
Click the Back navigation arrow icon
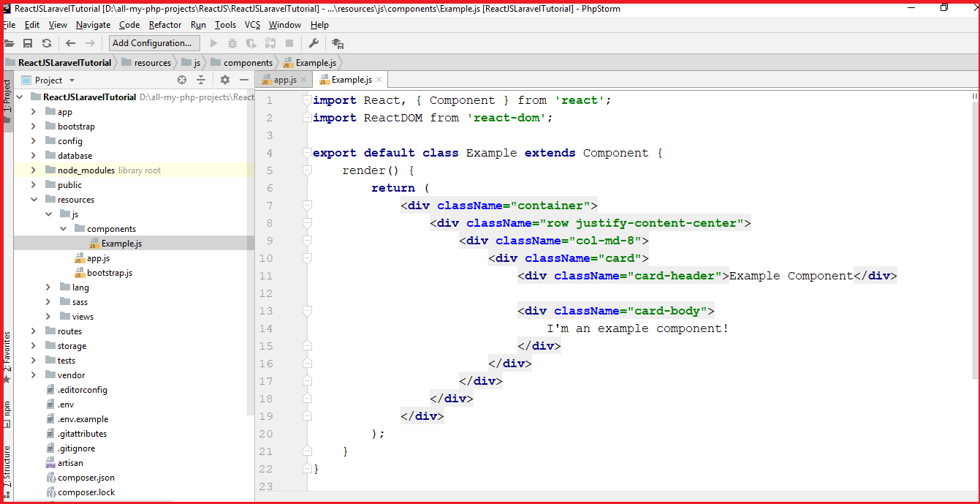click(x=70, y=42)
